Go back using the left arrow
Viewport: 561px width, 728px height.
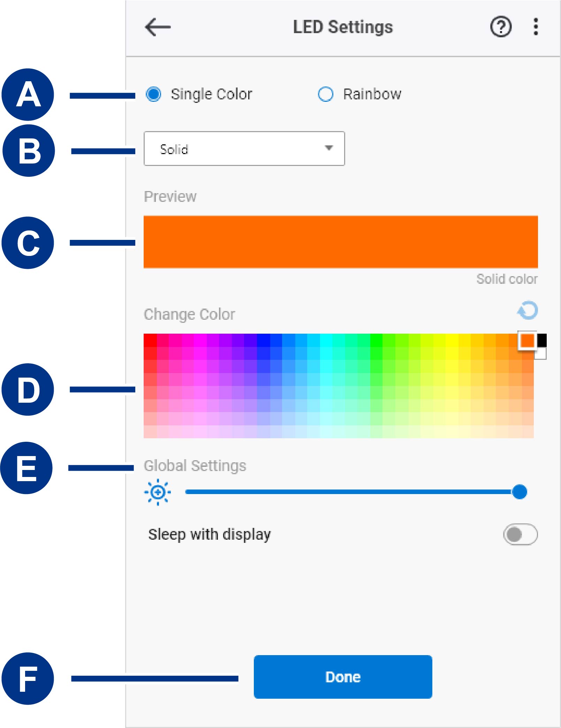(x=158, y=27)
